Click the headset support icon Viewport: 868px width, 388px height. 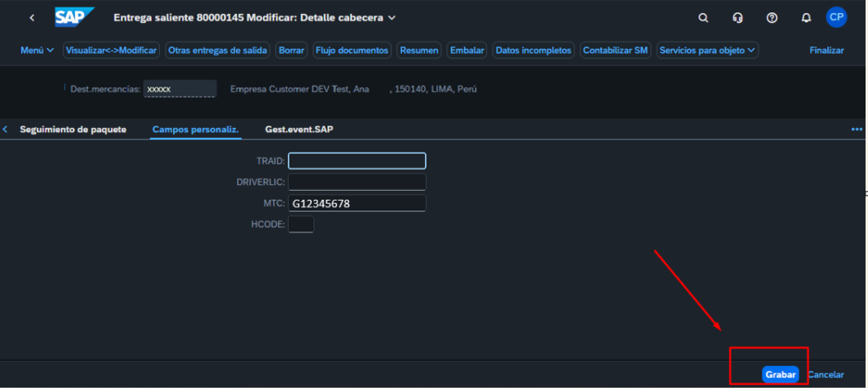tap(737, 18)
